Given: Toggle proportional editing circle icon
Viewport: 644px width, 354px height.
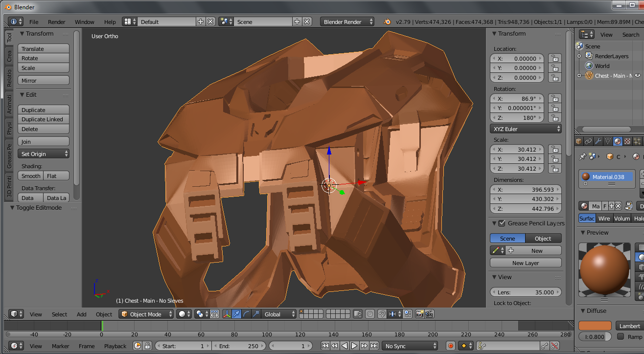Looking at the screenshot, I should [370, 314].
